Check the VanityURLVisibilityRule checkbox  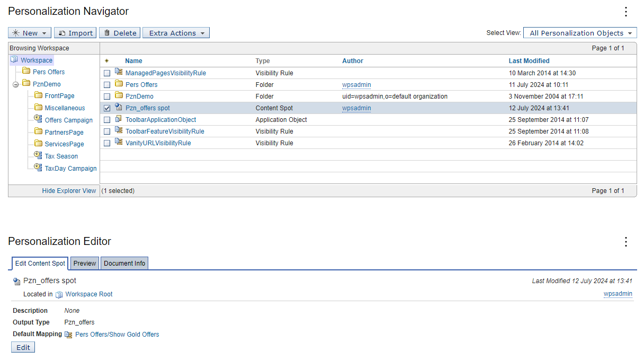tap(107, 143)
